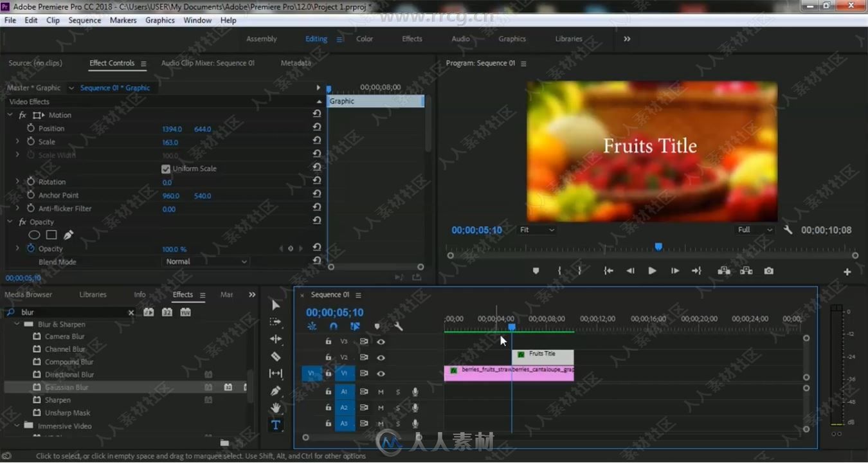The image size is (868, 463).
Task: Add marker in program monitor
Action: [x=536, y=271]
